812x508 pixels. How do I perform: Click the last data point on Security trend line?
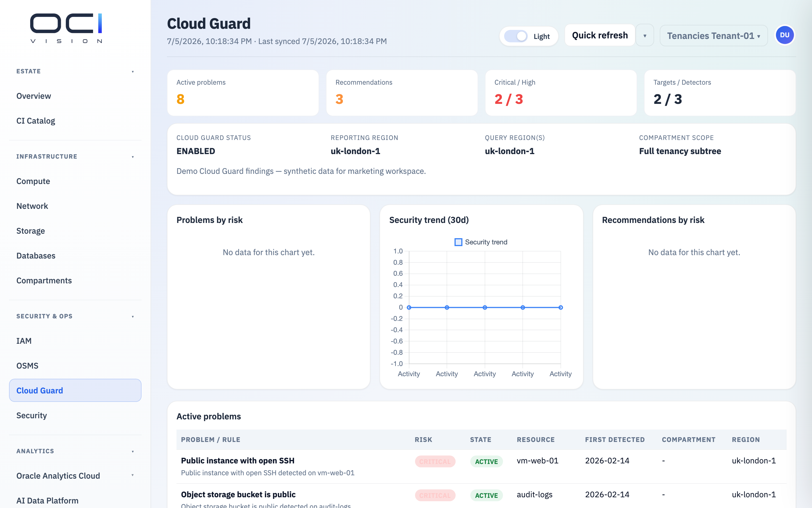point(560,307)
